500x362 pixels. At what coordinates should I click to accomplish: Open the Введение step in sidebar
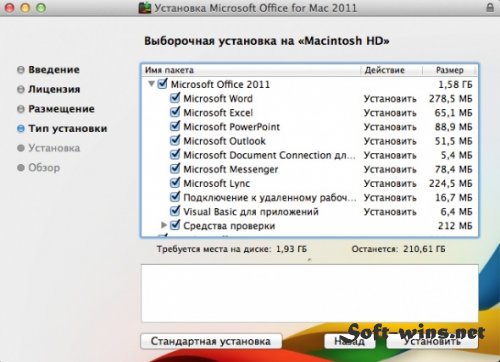(54, 70)
